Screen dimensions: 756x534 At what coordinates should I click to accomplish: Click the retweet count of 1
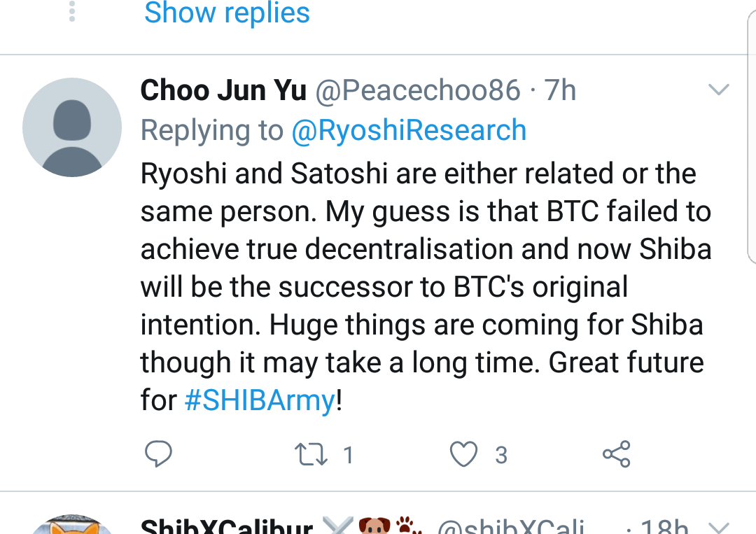[348, 456]
